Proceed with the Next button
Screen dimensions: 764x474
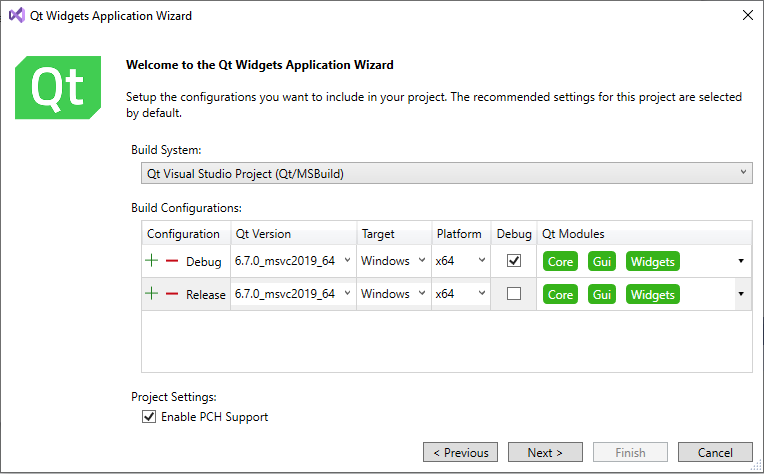pos(545,452)
